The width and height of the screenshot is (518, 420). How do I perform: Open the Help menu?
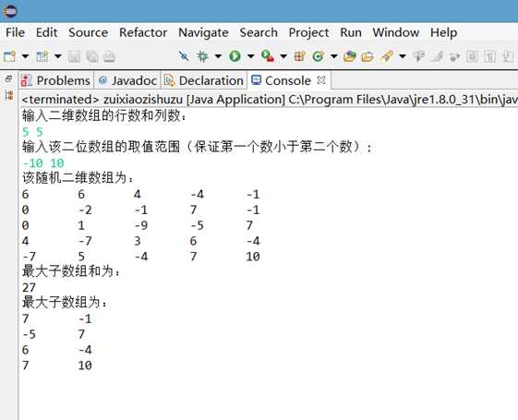point(443,32)
